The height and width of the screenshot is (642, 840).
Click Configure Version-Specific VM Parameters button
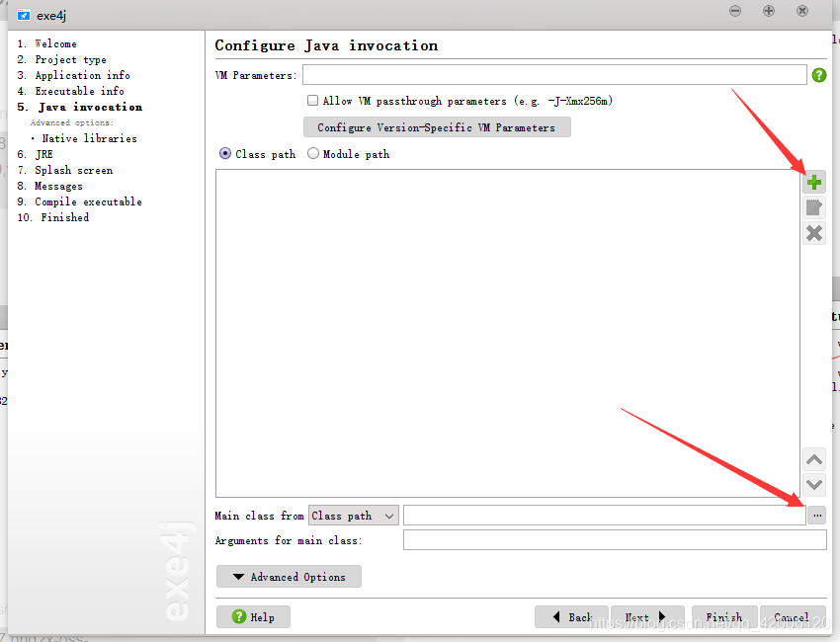coord(437,127)
